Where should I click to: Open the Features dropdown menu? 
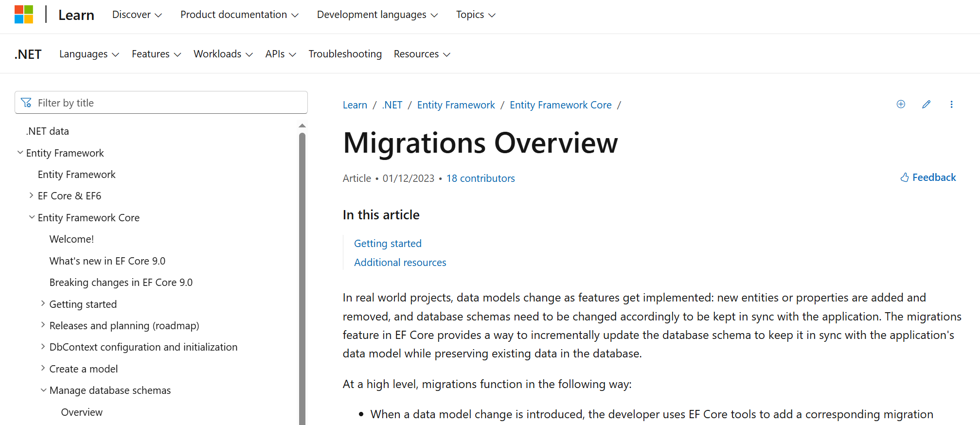(156, 54)
